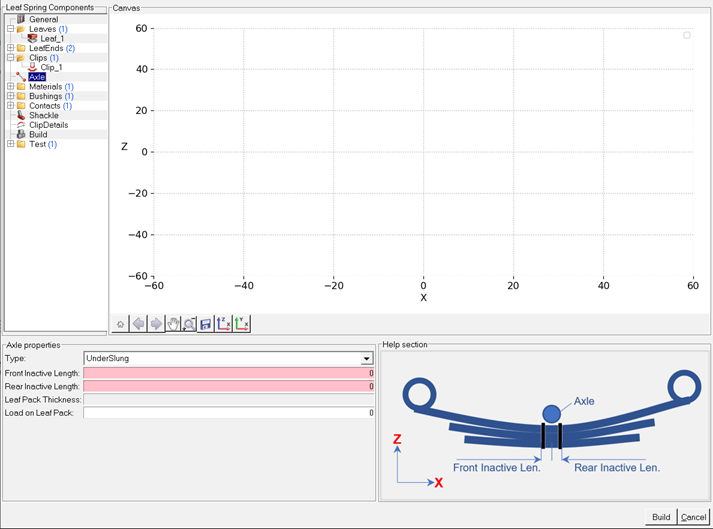Click the Build button
This screenshot has height=529, width=713.
pyautogui.click(x=661, y=517)
